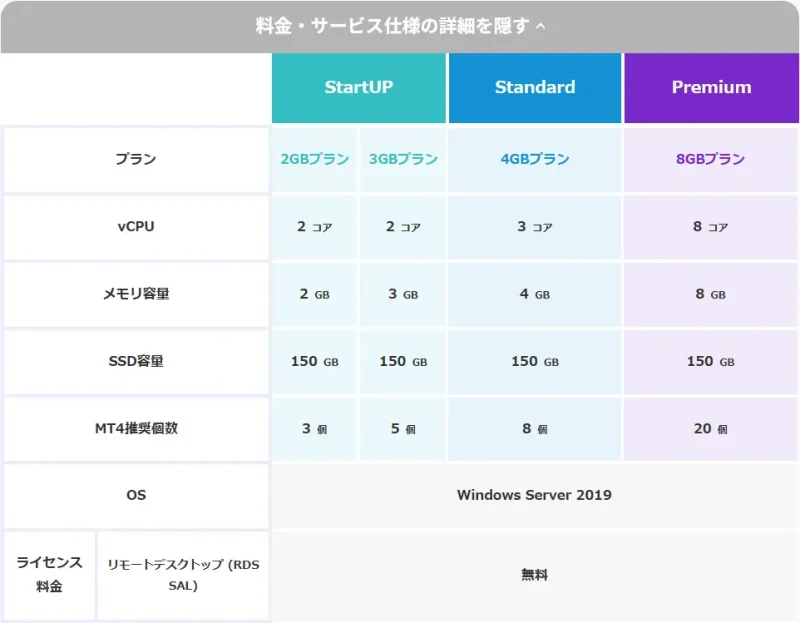800x623 pixels.
Task: Click the SSD容量 row label
Action: click(x=136, y=361)
